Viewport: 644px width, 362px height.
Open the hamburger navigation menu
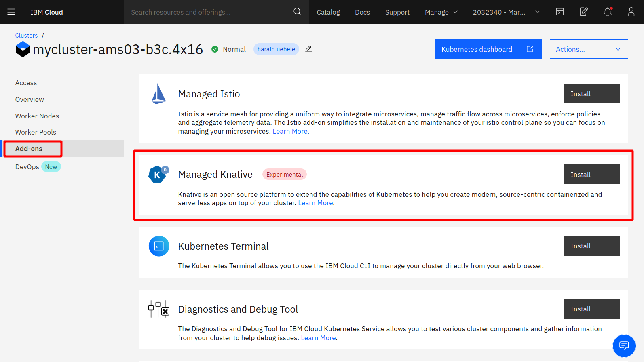(11, 12)
